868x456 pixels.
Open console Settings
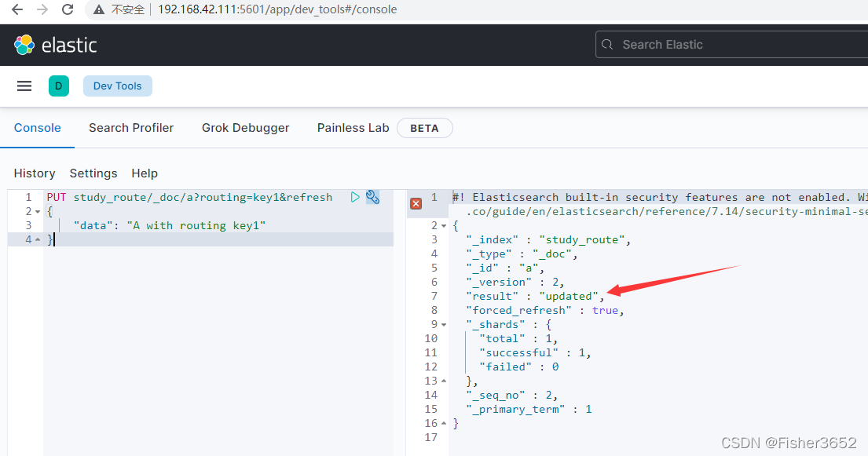93,173
